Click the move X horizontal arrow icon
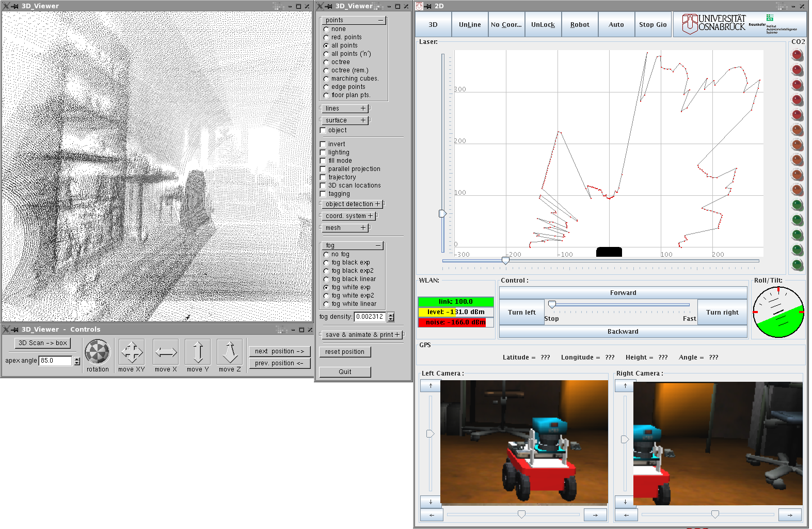 (166, 352)
